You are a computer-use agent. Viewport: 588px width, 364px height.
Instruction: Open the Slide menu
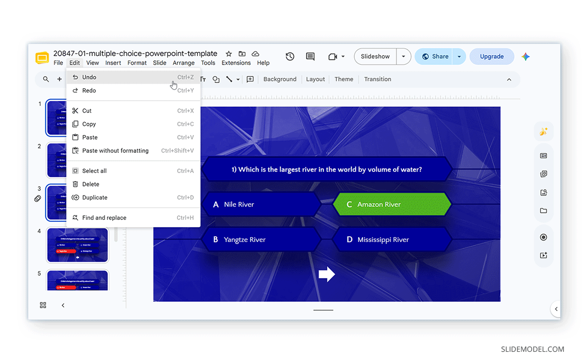coord(160,63)
